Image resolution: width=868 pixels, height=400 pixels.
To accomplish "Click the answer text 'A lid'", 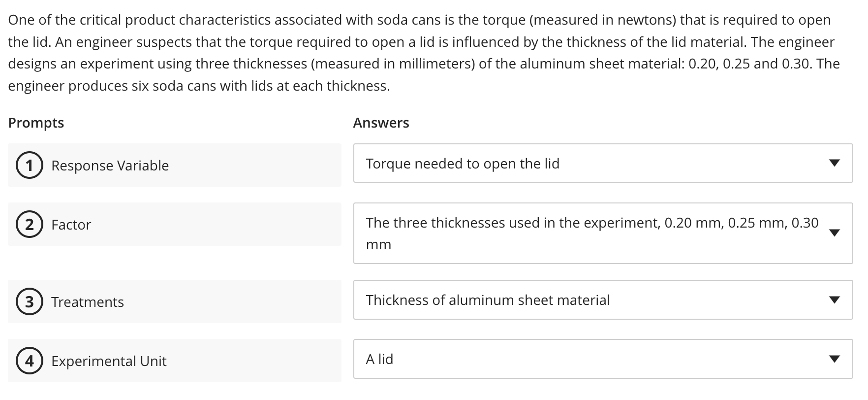I will (379, 359).
